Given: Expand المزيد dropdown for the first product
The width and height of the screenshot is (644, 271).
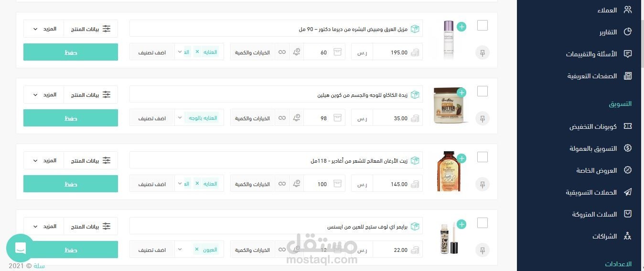Looking at the screenshot, I should click(x=43, y=29).
